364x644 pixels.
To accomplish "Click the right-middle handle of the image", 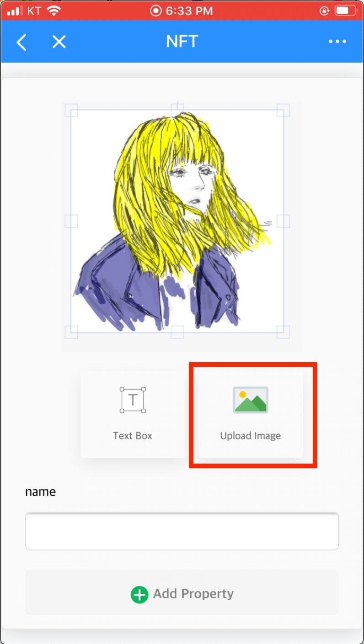I will click(284, 221).
